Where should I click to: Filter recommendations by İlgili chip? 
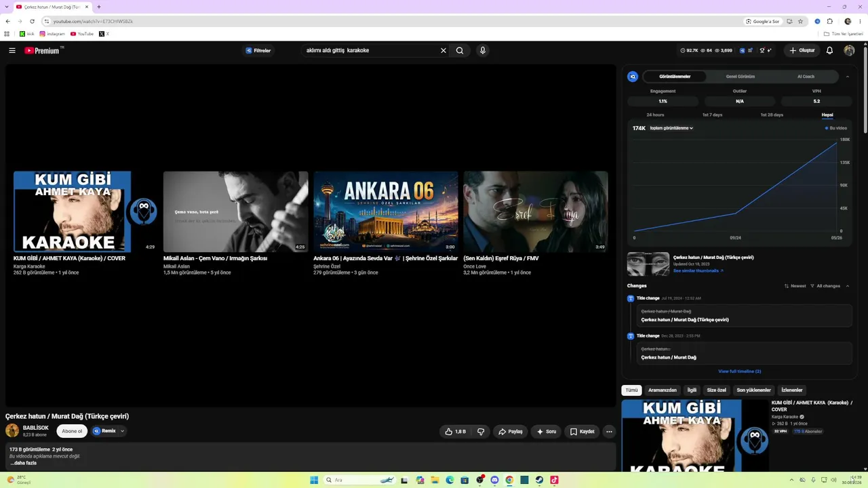point(692,390)
